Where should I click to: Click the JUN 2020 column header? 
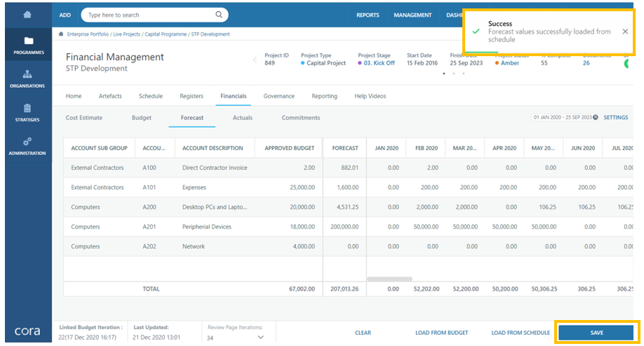583,148
